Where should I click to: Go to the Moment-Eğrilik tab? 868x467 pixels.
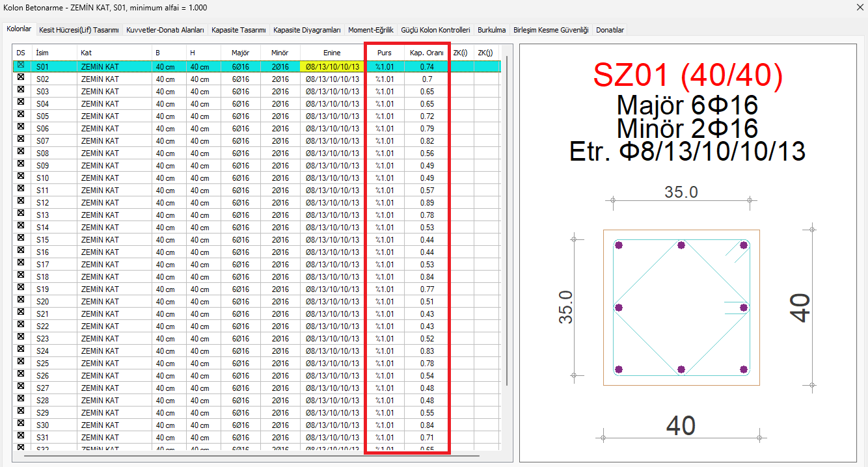370,30
